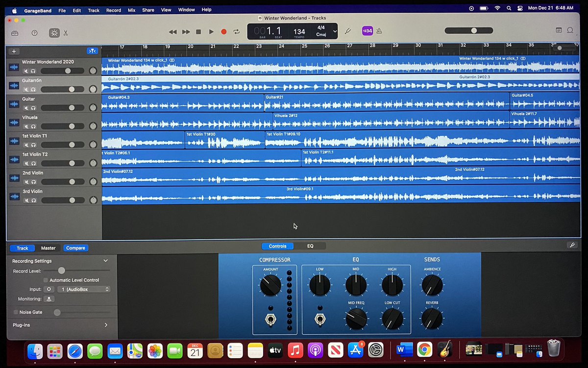Open the Library panel button

15,33
